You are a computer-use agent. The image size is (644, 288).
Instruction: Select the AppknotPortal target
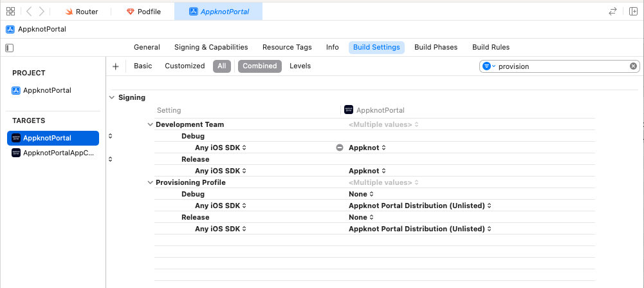[x=53, y=138]
